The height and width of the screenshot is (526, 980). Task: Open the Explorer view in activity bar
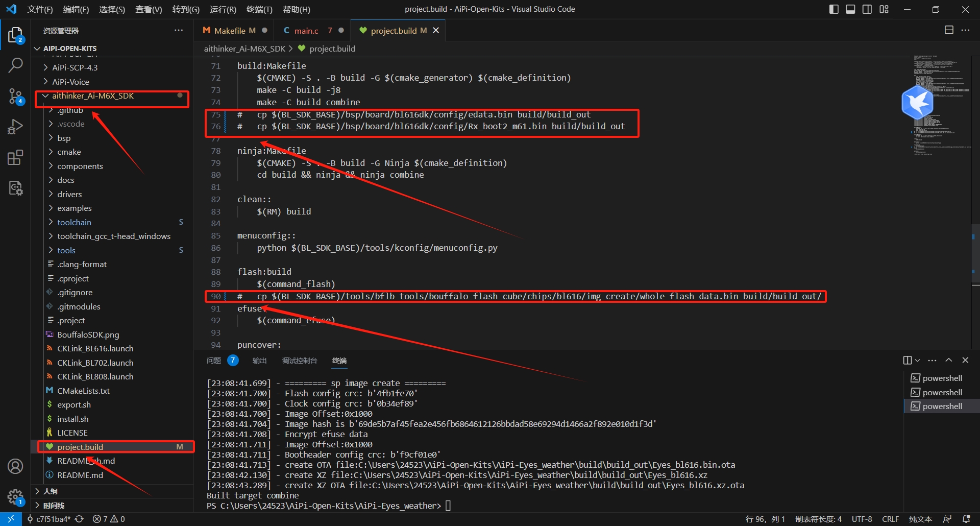point(15,35)
